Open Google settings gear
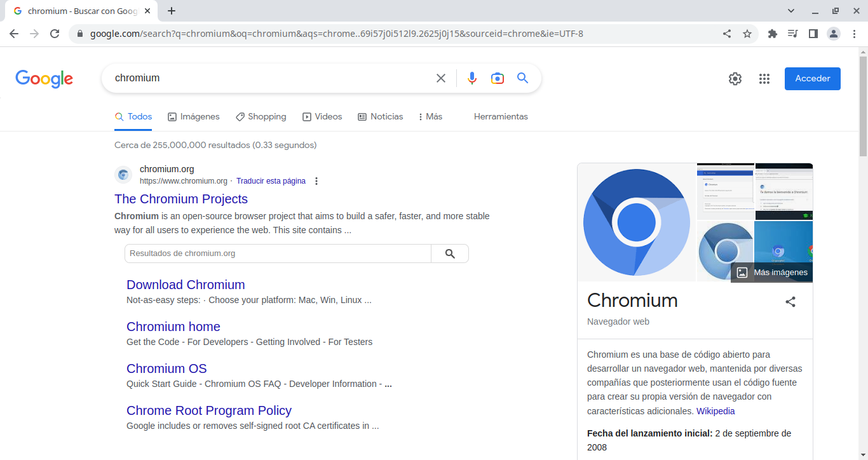The width and height of the screenshot is (868, 460). click(735, 79)
